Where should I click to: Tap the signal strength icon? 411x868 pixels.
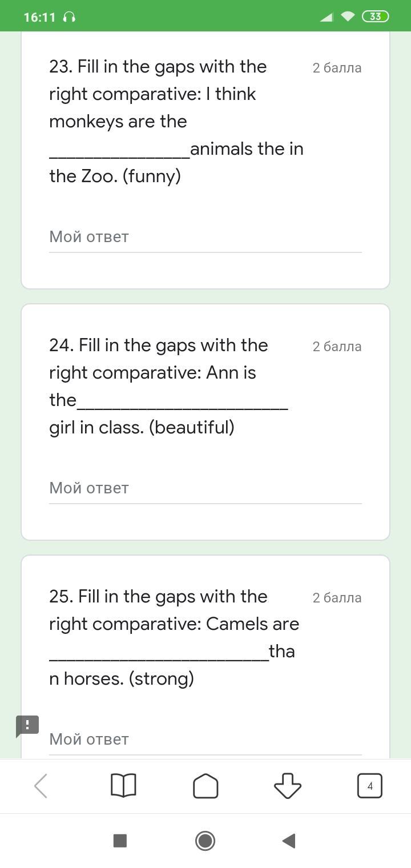click(327, 17)
